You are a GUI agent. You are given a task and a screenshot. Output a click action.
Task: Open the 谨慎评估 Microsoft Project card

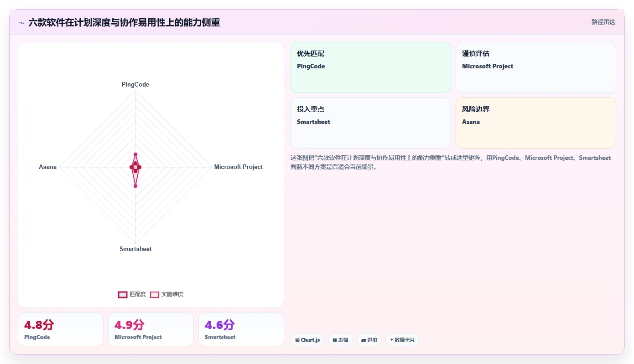pyautogui.click(x=535, y=67)
